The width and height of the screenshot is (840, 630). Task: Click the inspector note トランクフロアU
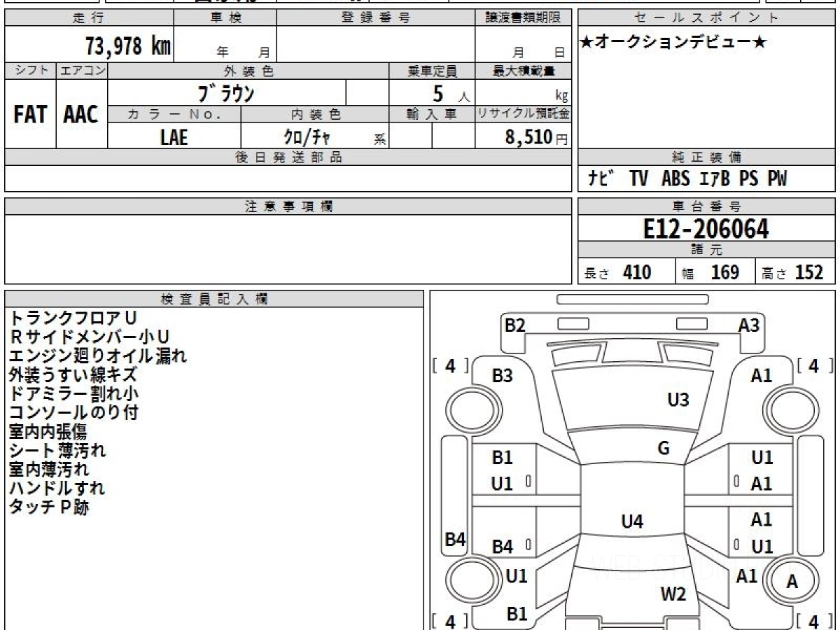[x=73, y=318]
